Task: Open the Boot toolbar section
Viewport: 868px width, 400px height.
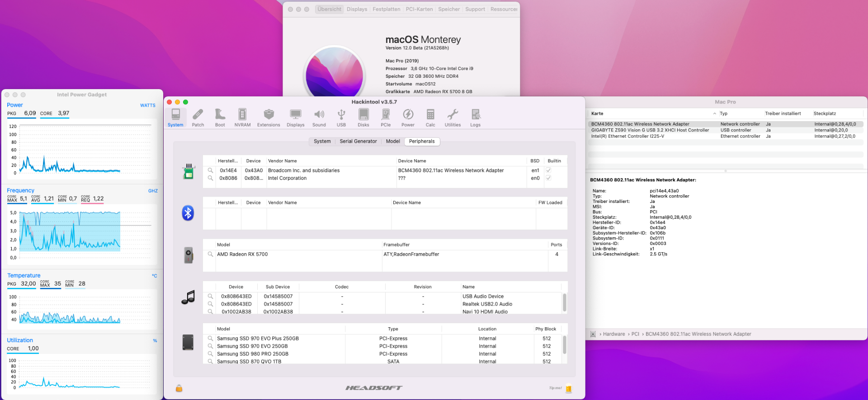Action: (220, 118)
